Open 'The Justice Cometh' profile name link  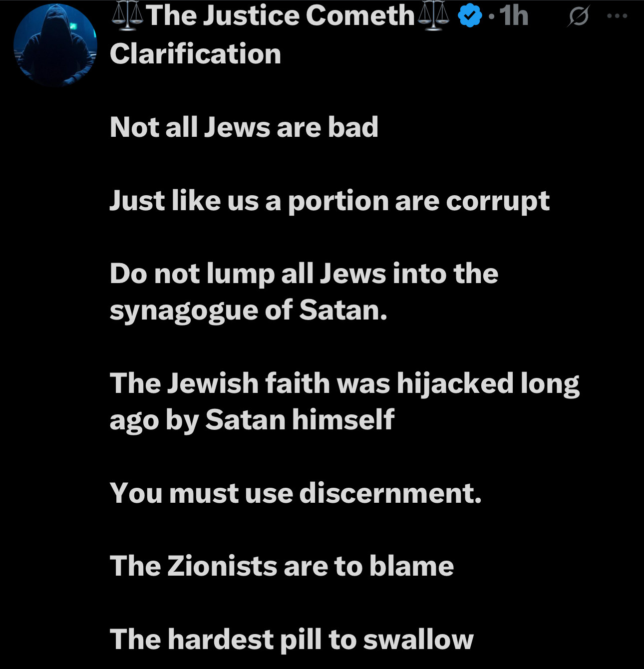pyautogui.click(x=280, y=16)
